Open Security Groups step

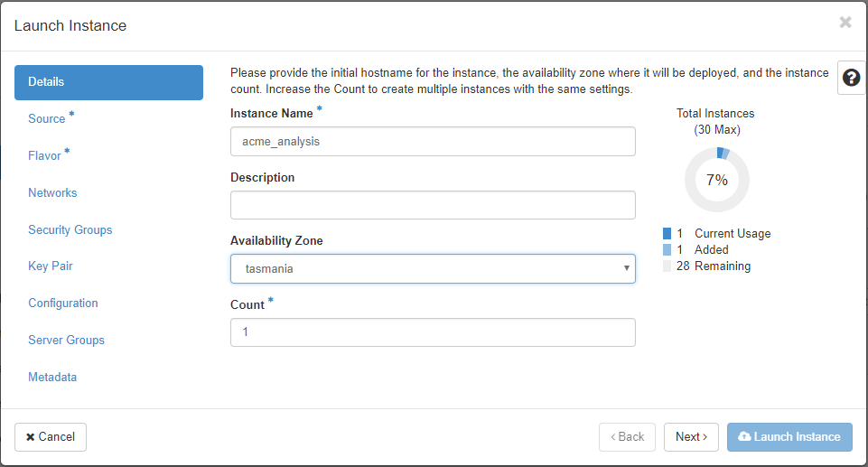coord(70,229)
